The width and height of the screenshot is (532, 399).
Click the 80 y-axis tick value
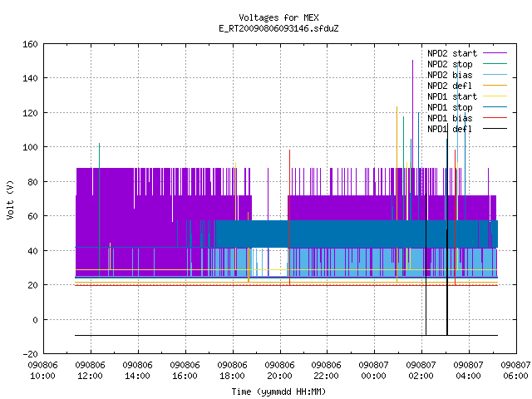(x=33, y=182)
